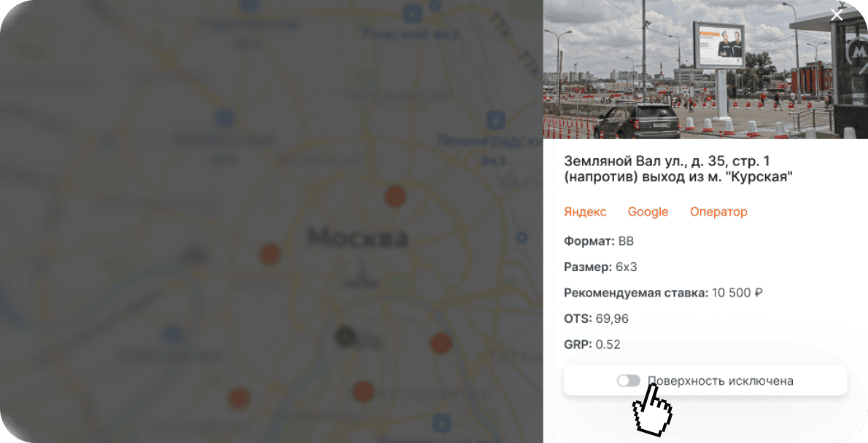
Task: Click the Поверхность исключена label text
Action: pyautogui.click(x=720, y=380)
